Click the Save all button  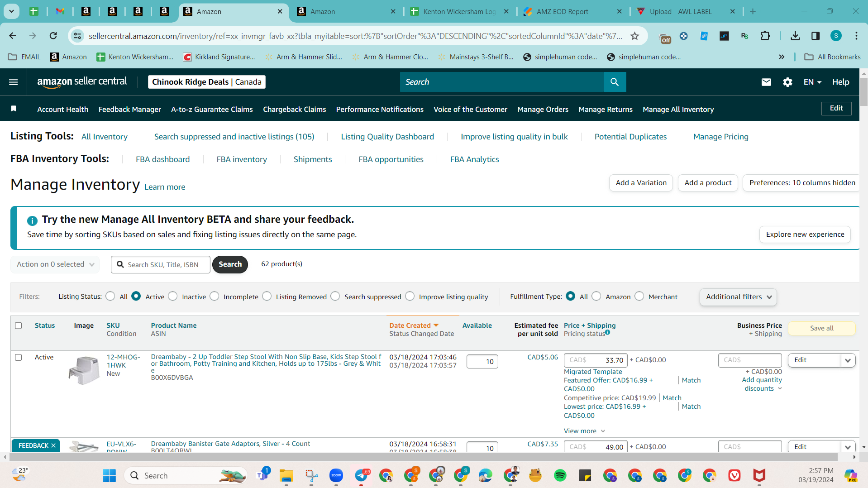coord(821,328)
